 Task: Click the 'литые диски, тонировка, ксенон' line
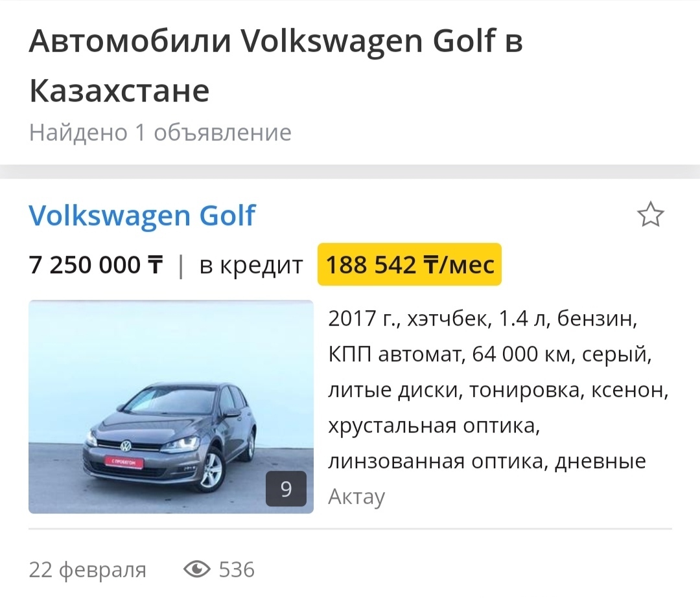(498, 390)
